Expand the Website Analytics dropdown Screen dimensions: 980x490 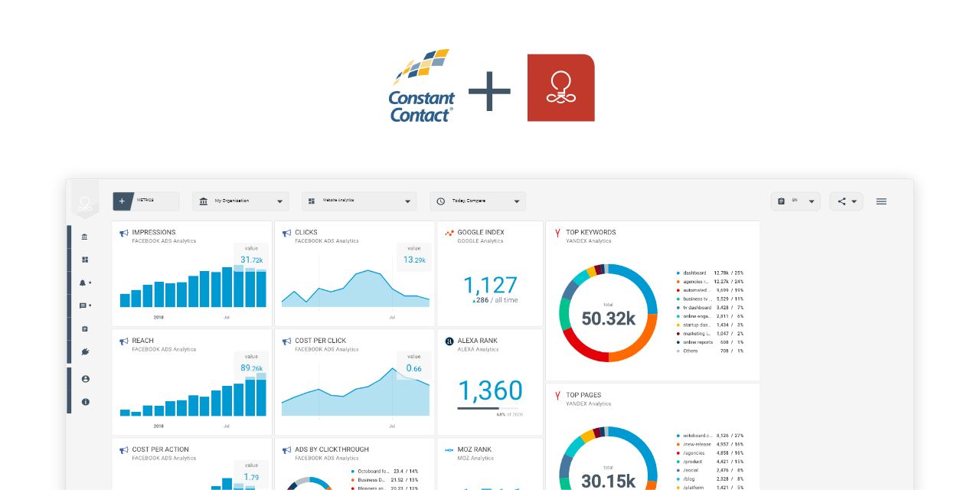(359, 201)
